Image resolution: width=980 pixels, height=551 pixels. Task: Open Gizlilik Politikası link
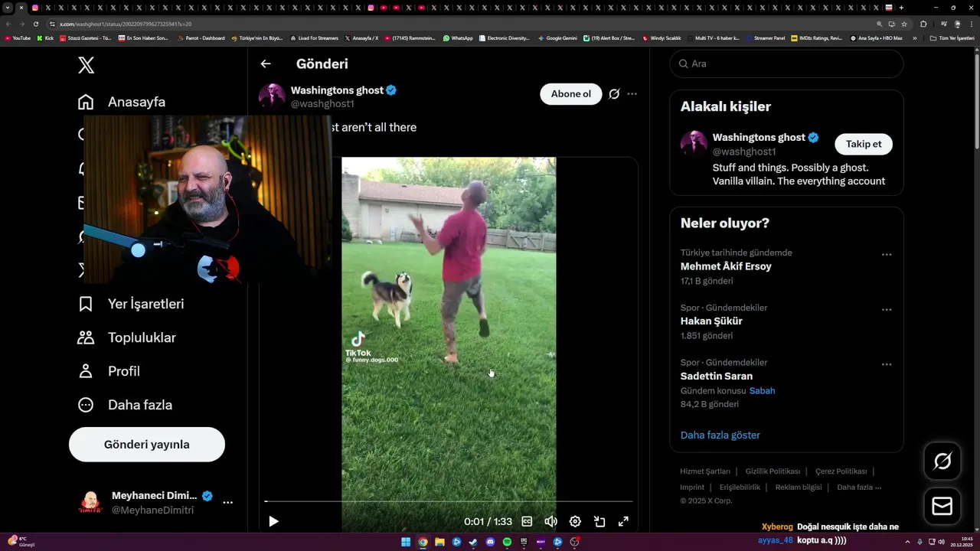click(x=773, y=471)
